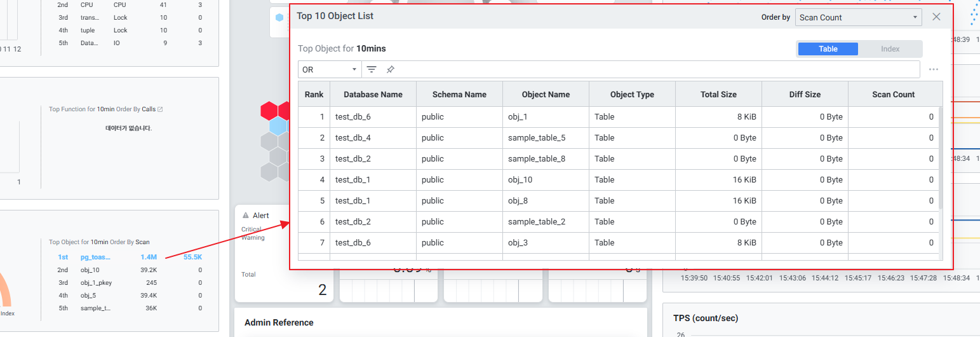Click obj_10 in Top Object list
Viewport: 980px width, 337px height.
tap(90, 270)
